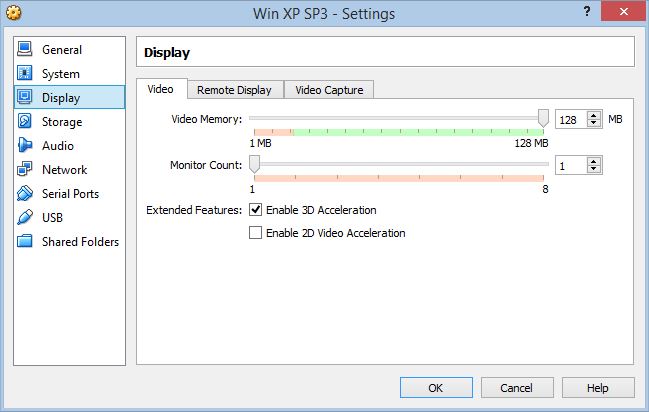Click the Monitor Count value field

pyautogui.click(x=572, y=166)
